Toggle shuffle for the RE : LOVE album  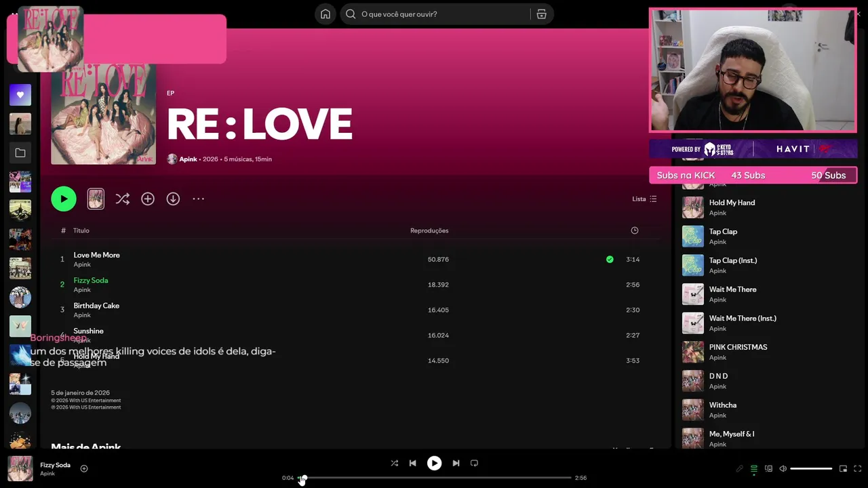tap(122, 199)
